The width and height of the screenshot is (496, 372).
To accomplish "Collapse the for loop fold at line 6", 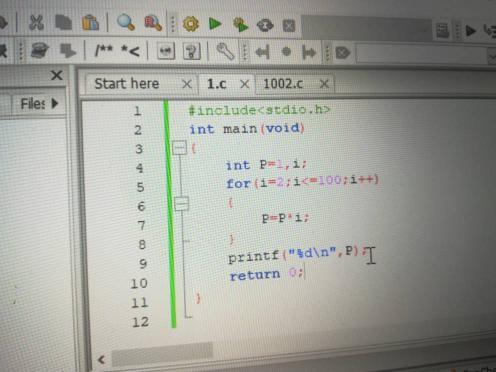I will (x=182, y=203).
